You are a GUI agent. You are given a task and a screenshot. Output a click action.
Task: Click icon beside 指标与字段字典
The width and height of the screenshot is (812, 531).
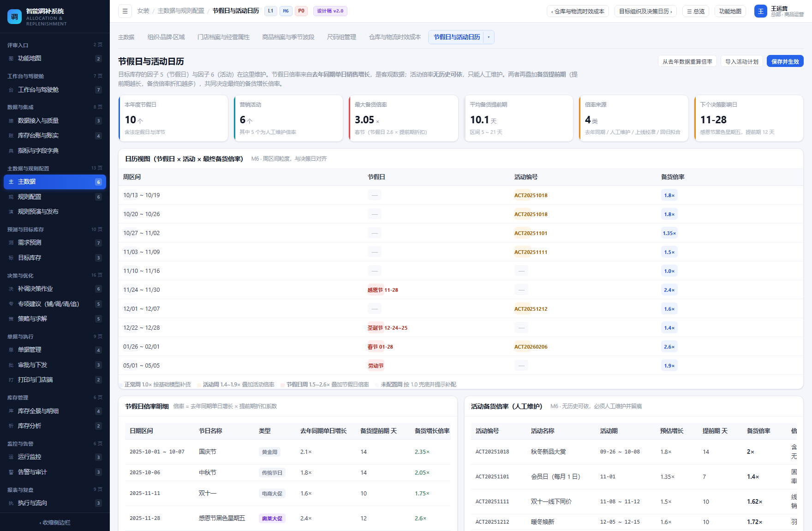tap(11, 151)
